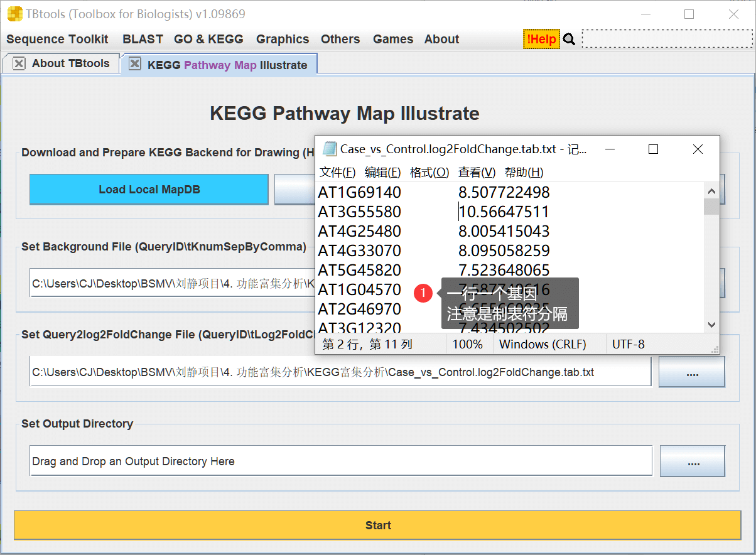
Task: Click the !Help button
Action: coord(541,39)
